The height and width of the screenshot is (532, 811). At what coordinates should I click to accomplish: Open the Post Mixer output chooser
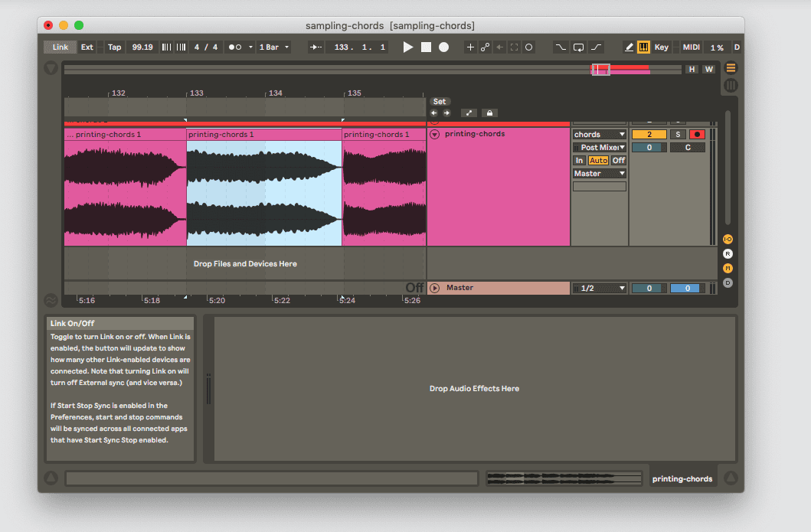[x=600, y=147]
